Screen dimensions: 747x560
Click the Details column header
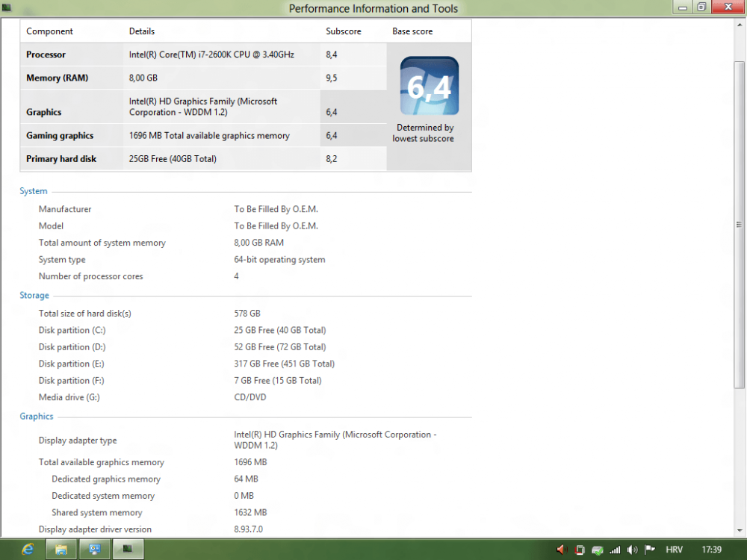pyautogui.click(x=141, y=31)
